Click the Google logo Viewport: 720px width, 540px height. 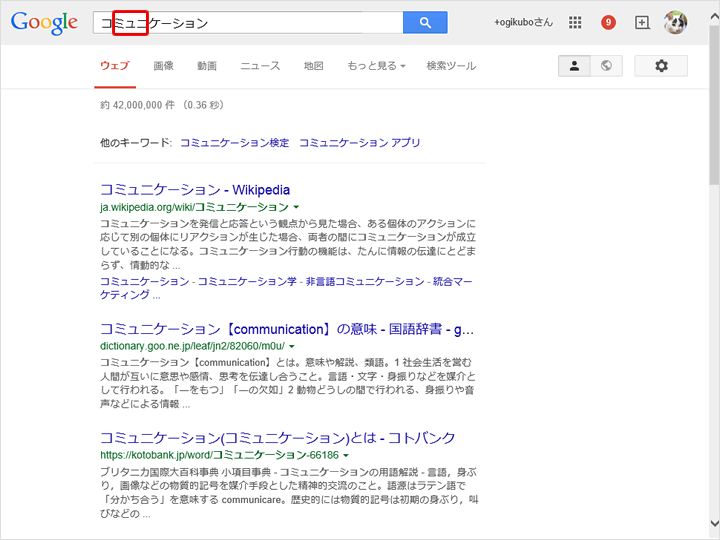pos(44,22)
